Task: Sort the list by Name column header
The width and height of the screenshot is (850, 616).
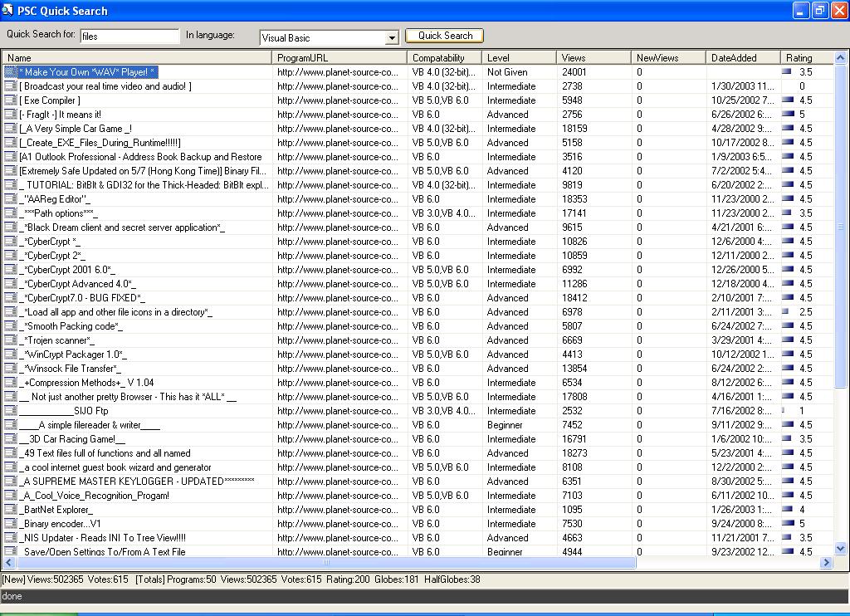Action: pos(137,58)
